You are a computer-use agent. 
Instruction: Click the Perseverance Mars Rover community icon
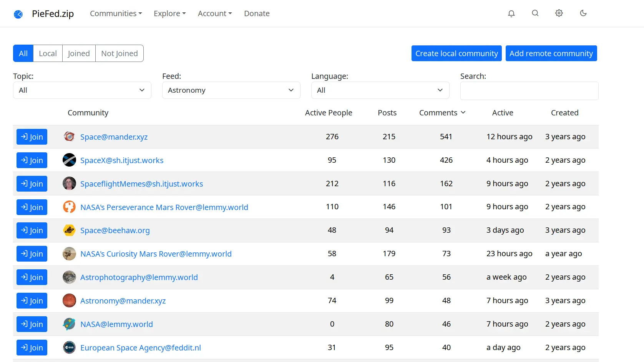tap(69, 207)
